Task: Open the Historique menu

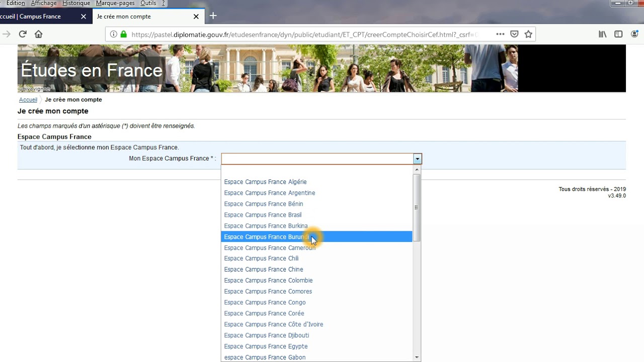Action: point(76,3)
